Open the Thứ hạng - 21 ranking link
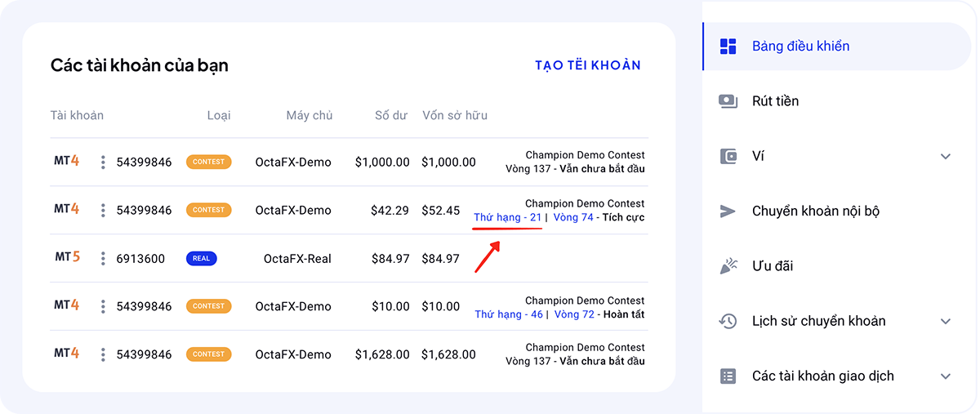980x414 pixels. (508, 217)
